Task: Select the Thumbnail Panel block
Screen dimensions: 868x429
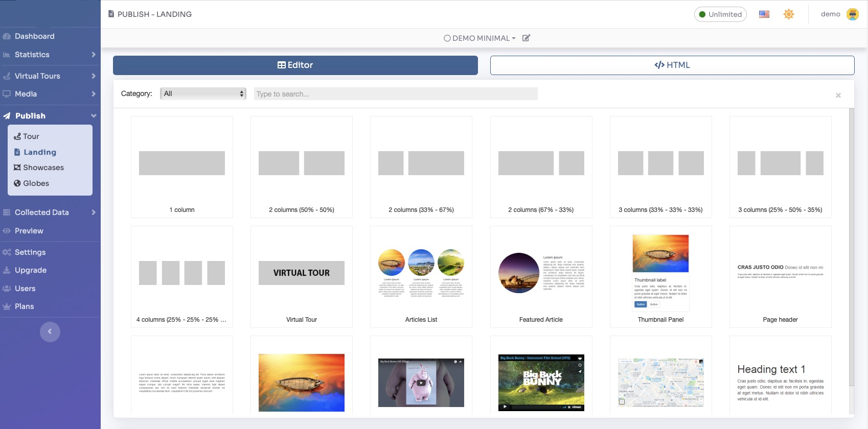Action: [661, 277]
